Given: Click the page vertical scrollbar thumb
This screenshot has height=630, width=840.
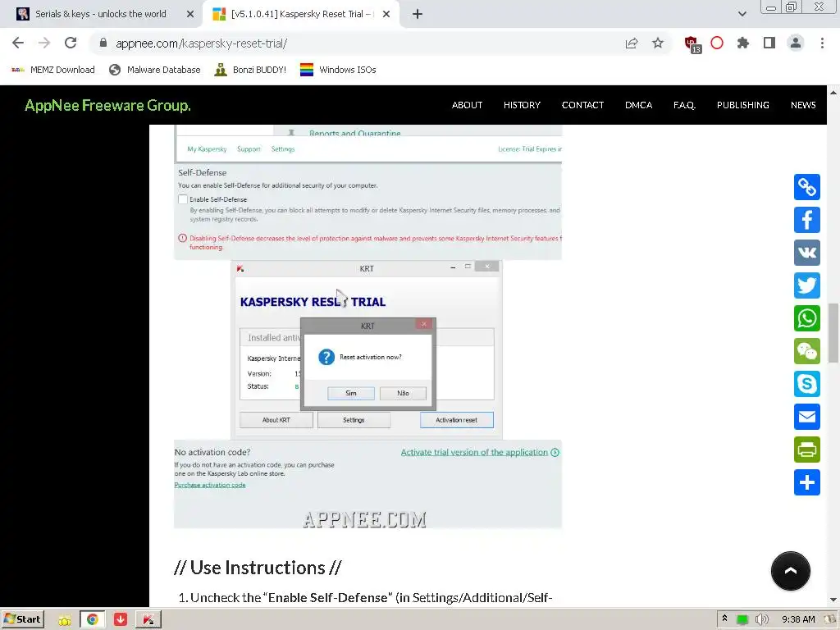Looking at the screenshot, I should point(833,333).
